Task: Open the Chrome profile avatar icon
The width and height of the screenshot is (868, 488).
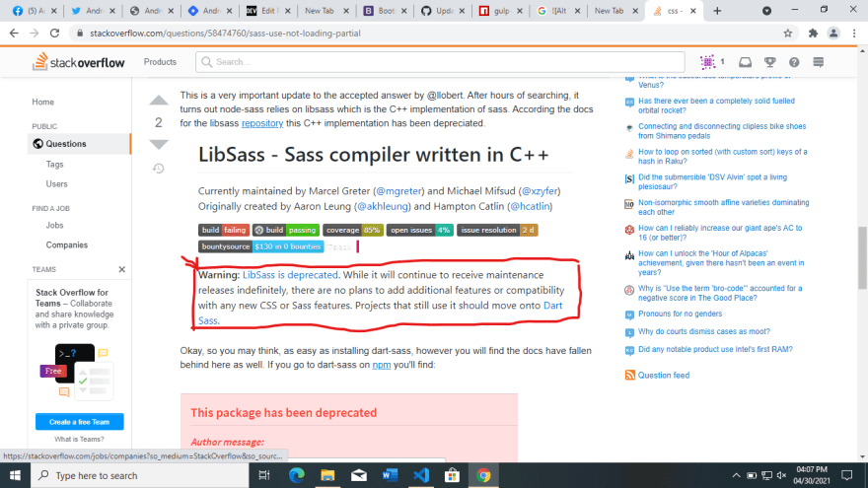Action: [833, 34]
